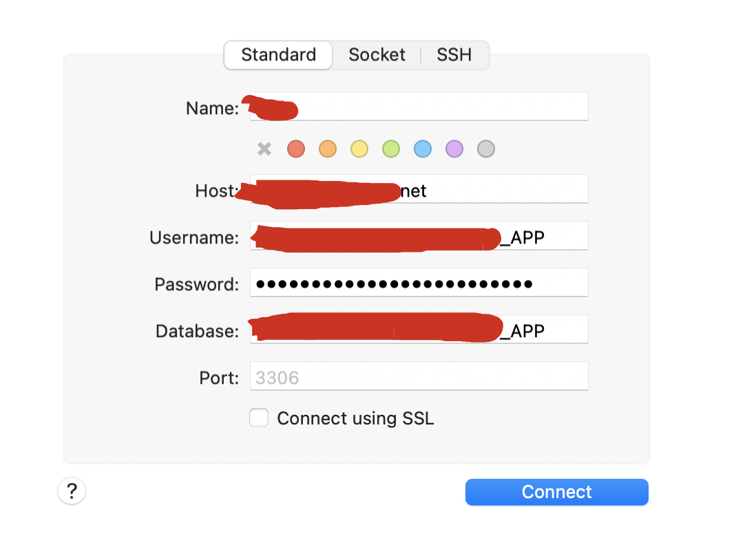
Task: Click the help button at bottom left
Action: point(72,491)
